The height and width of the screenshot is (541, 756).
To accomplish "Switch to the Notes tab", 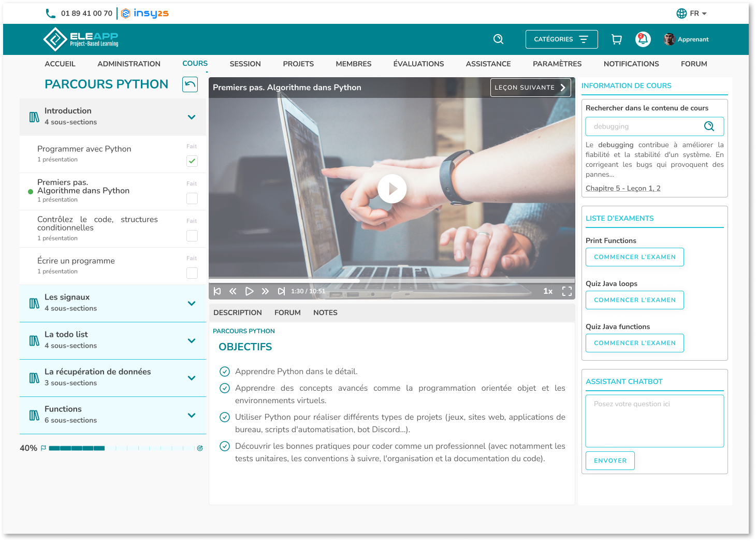I will pos(325,312).
